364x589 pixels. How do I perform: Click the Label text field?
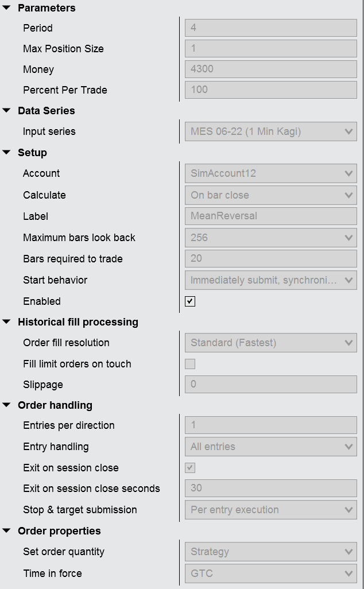[x=270, y=216]
